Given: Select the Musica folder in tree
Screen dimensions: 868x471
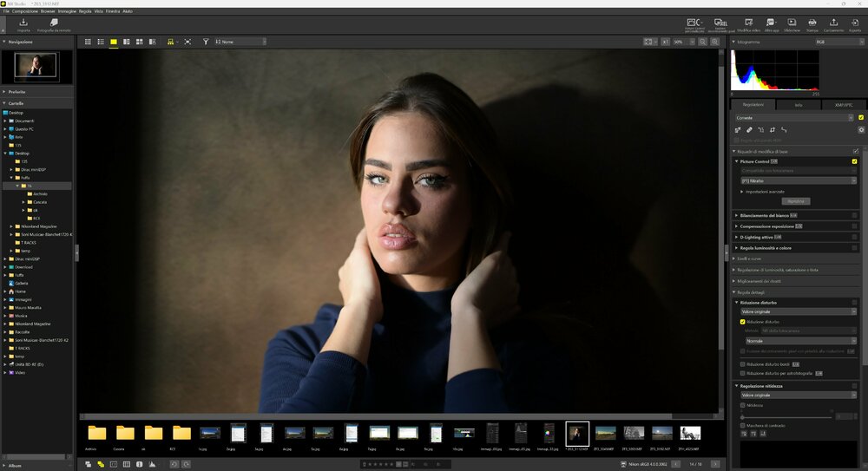Looking at the screenshot, I should point(21,316).
